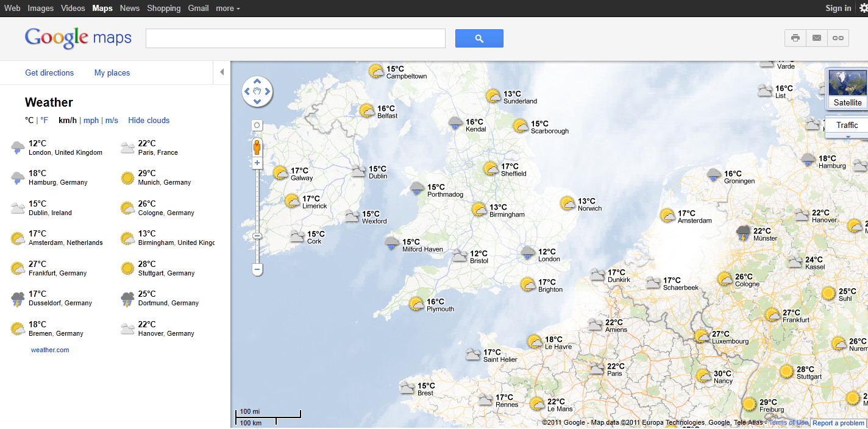Click Dusseldorf, Germany in weather list
868x429 pixels.
pyautogui.click(x=60, y=303)
